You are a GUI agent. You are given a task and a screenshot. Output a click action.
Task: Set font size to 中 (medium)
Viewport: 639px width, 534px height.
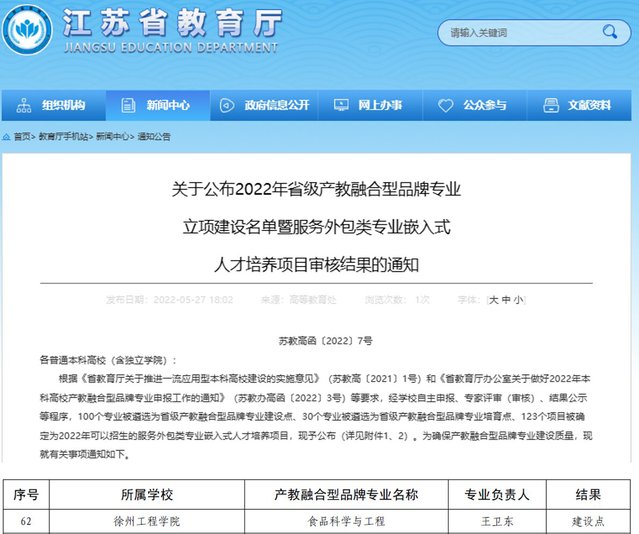click(x=505, y=299)
